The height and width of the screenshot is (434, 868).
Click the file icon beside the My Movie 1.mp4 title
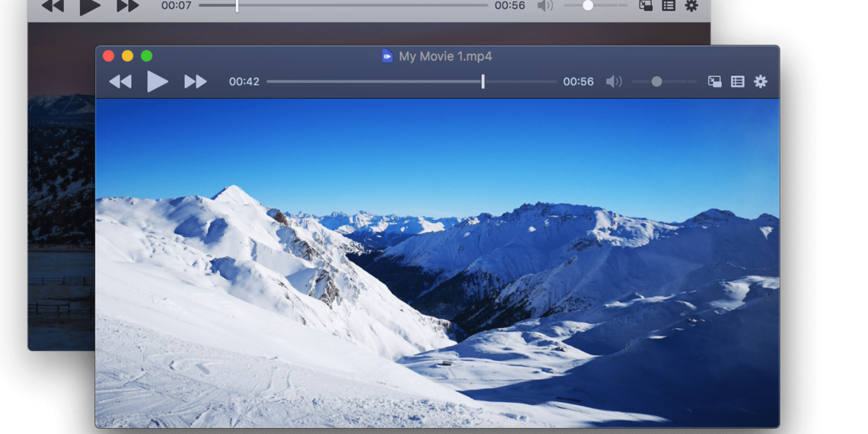click(x=387, y=56)
